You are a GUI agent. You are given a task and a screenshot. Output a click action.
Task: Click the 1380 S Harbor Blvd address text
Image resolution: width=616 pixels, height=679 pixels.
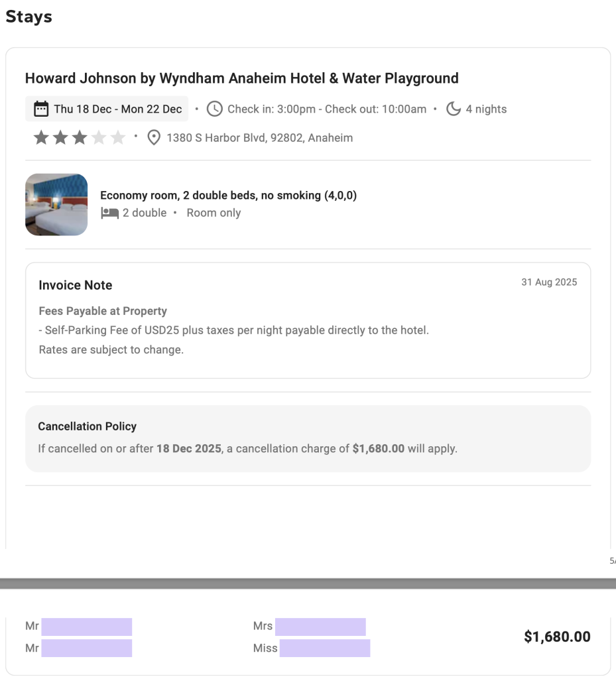[259, 138]
